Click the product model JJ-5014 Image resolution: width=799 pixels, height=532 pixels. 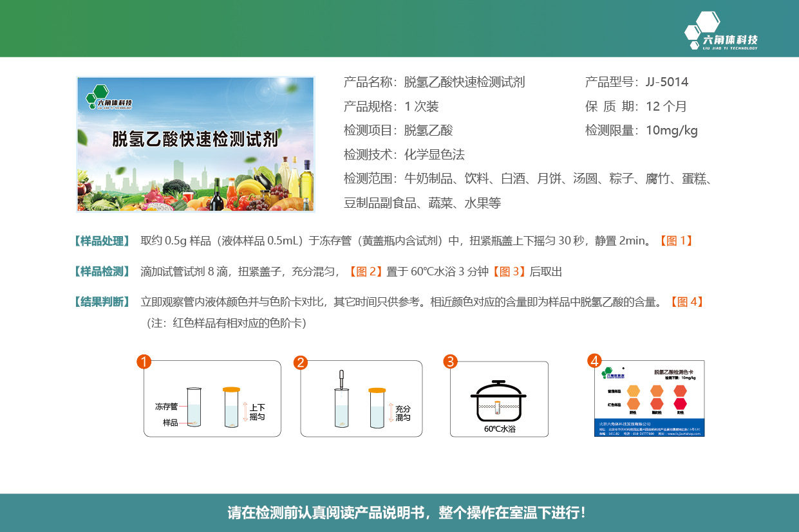click(x=667, y=82)
